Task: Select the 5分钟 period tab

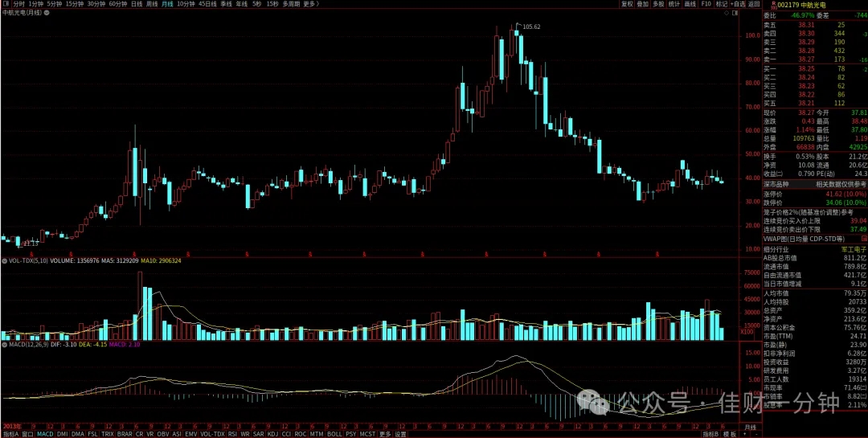Action: [55, 4]
